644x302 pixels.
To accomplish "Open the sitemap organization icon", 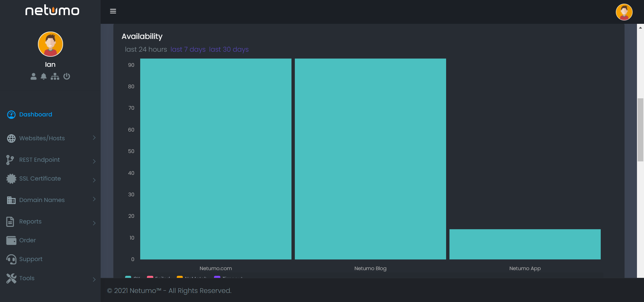I will [55, 77].
